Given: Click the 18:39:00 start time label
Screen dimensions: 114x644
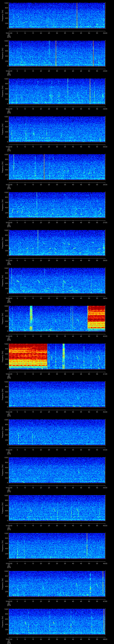Looking at the screenshot, I should pyautogui.click(x=9, y=336).
